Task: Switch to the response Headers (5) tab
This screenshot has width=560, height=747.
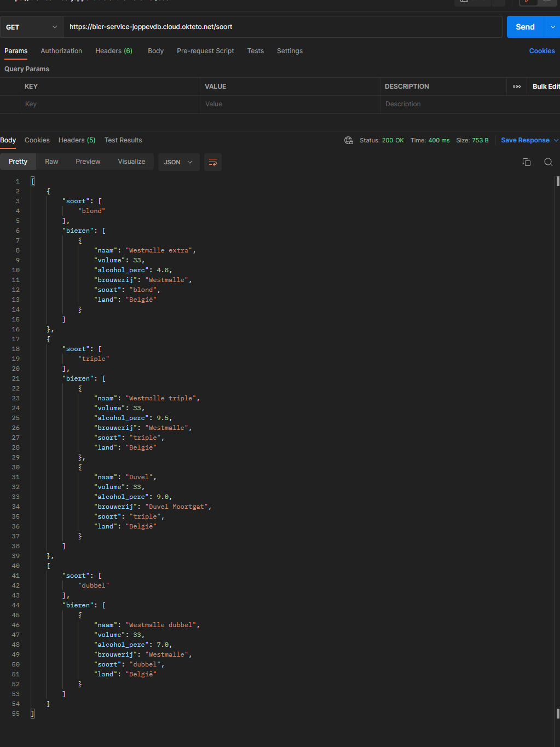Action: pos(77,140)
